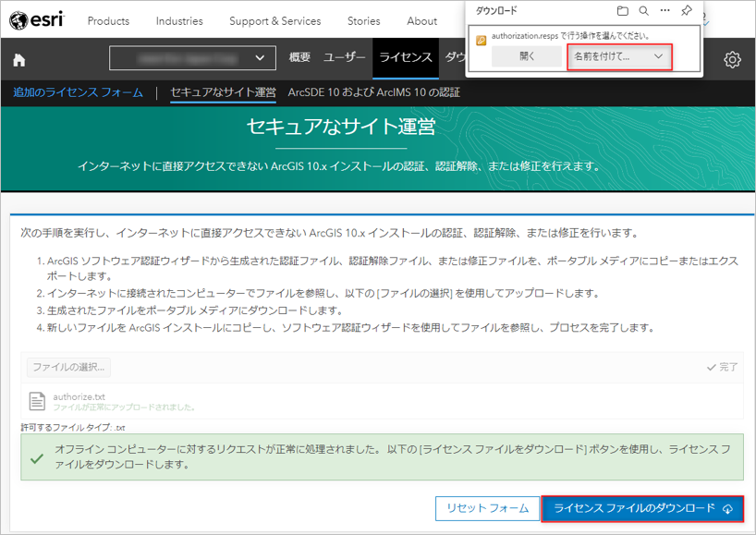Open the downloads more options ellipsis
Image resolution: width=756 pixels, height=535 pixels.
click(665, 10)
